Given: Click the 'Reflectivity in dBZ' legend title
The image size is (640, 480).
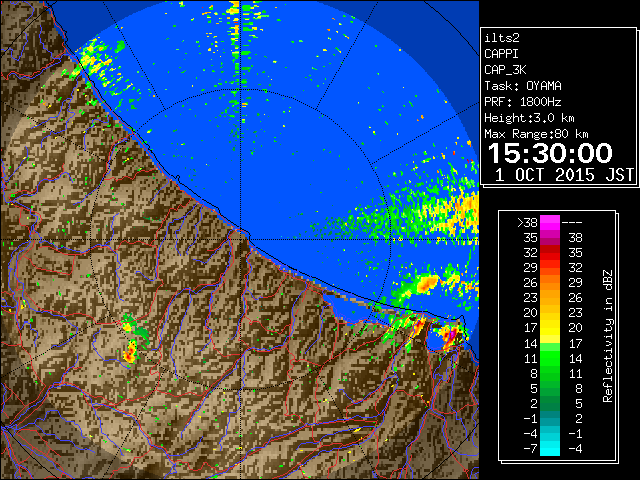Looking at the screenshot, I should click(608, 336).
